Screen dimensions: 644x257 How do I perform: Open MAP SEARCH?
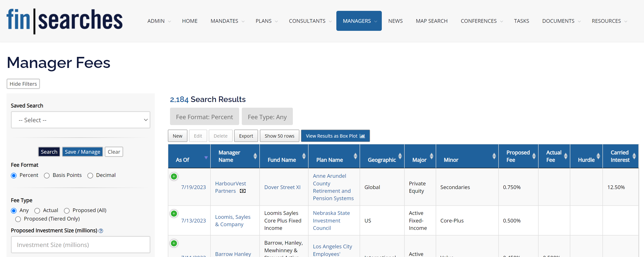(432, 21)
